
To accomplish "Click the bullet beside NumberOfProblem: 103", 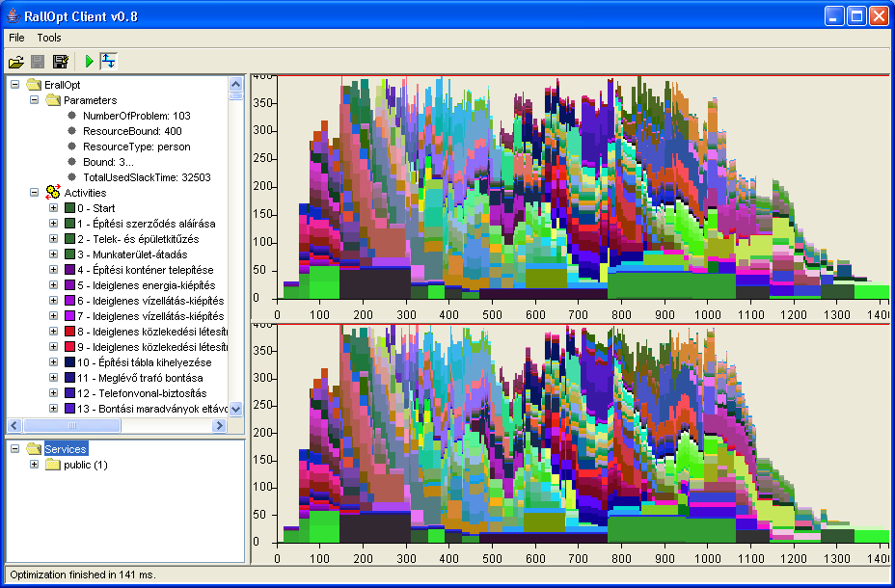I will coord(72,116).
